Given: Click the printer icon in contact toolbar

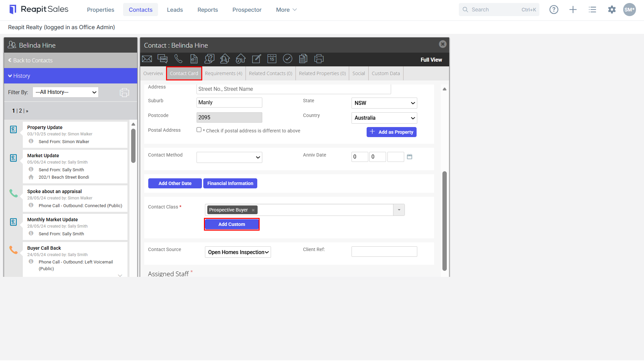Looking at the screenshot, I should click(x=319, y=59).
